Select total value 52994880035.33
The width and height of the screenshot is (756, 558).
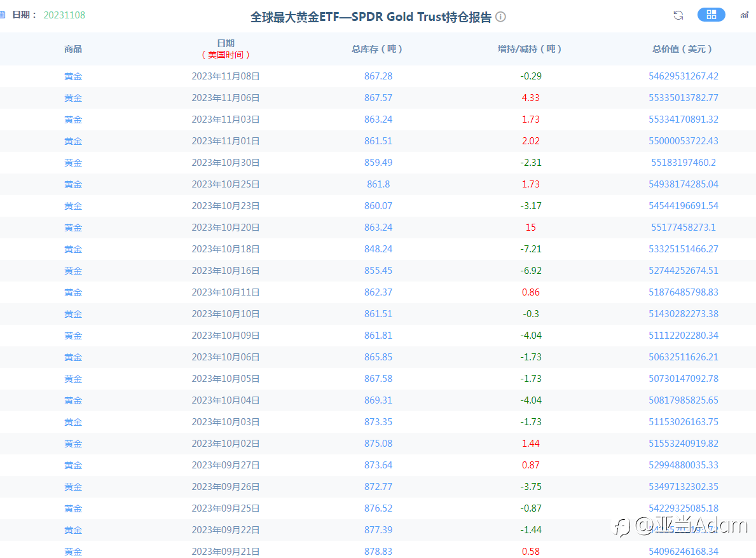click(x=683, y=465)
